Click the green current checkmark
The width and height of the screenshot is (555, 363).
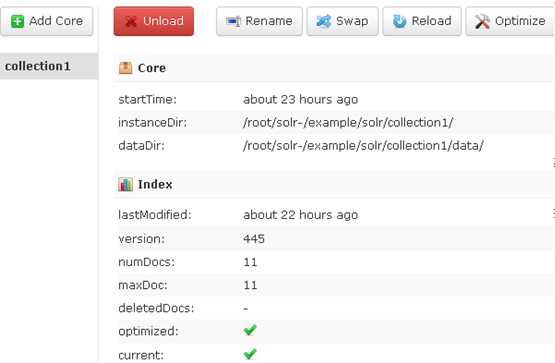(250, 354)
